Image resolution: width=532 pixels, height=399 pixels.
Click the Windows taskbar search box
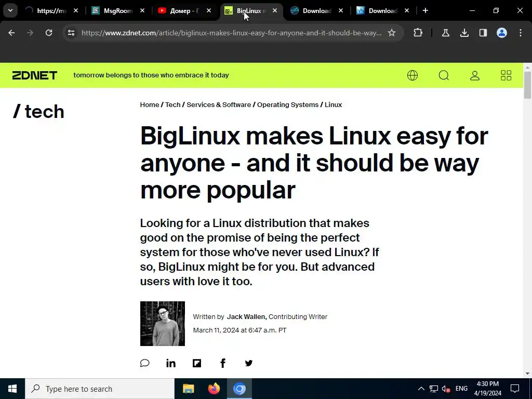(99, 389)
